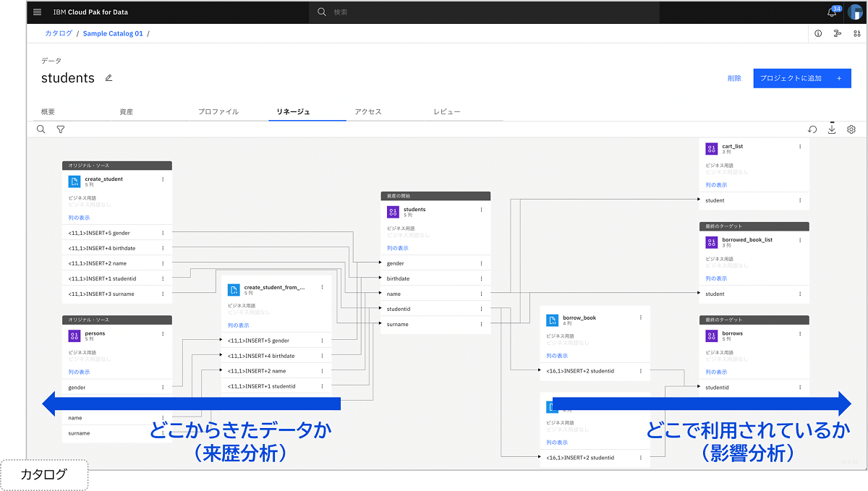Download the lineage graph
Screen dimensions: 868x491
tap(832, 129)
